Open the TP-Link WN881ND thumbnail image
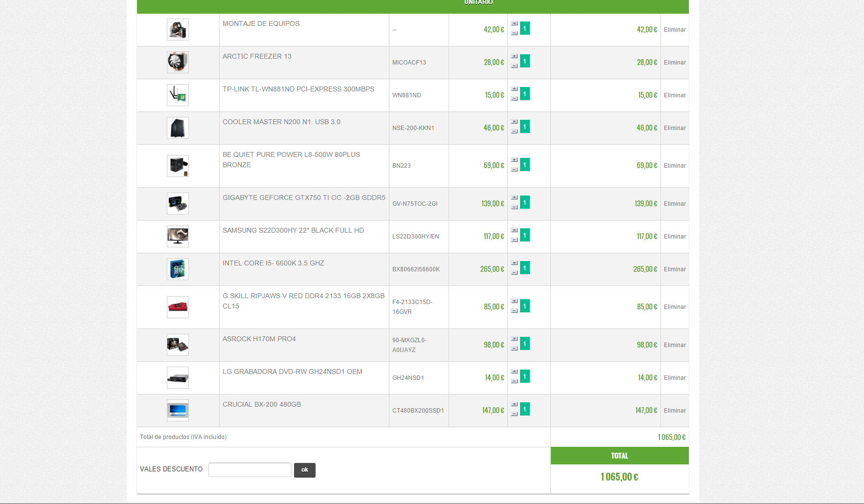864x504 pixels. click(178, 95)
